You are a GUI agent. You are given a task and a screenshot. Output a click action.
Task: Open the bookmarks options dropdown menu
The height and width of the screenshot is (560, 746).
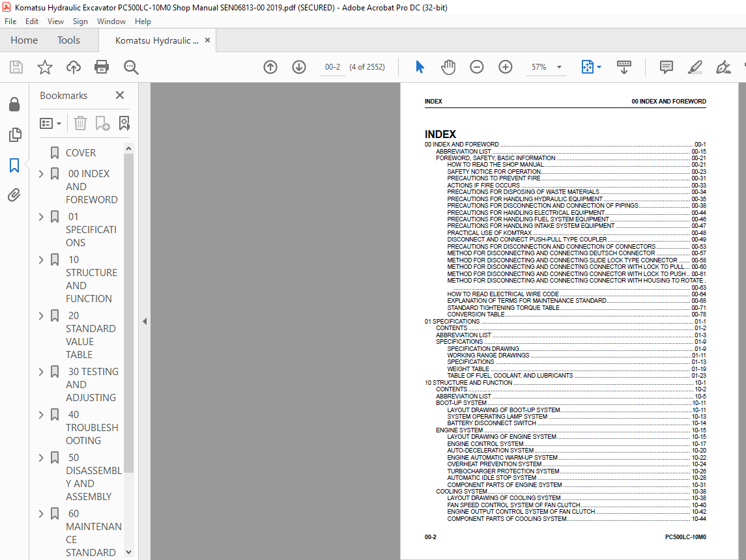click(x=50, y=124)
